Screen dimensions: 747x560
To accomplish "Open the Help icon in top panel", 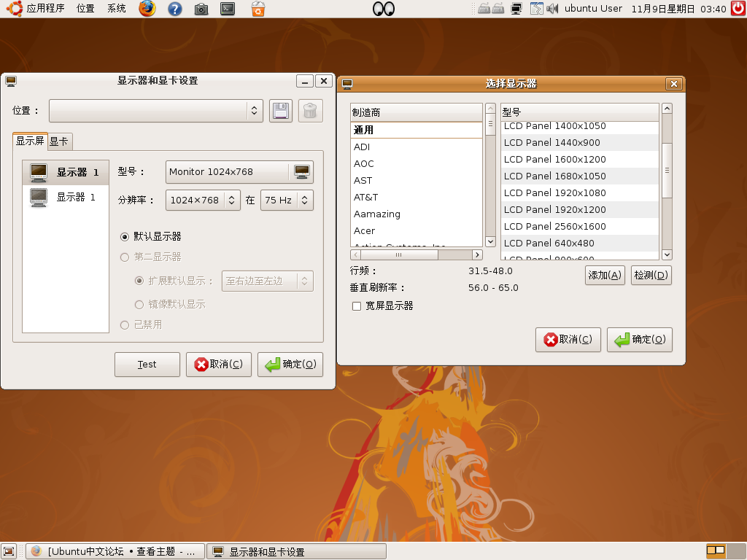I will [x=175, y=9].
